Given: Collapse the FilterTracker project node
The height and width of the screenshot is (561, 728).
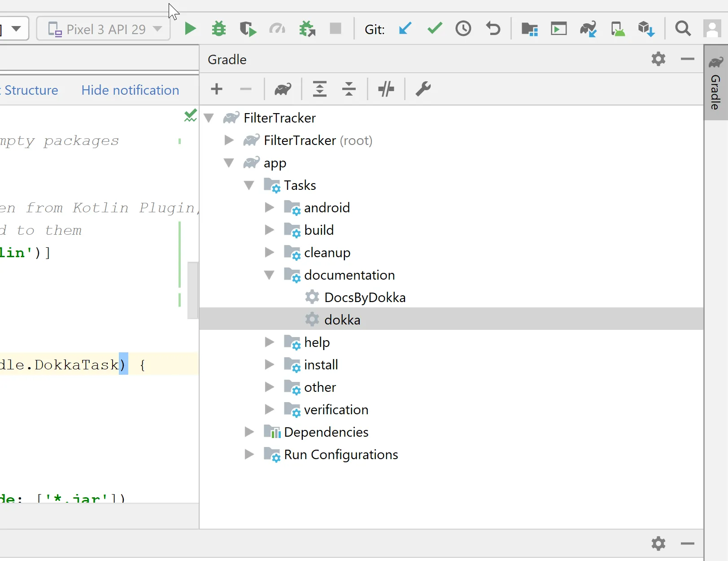Looking at the screenshot, I should pyautogui.click(x=209, y=118).
